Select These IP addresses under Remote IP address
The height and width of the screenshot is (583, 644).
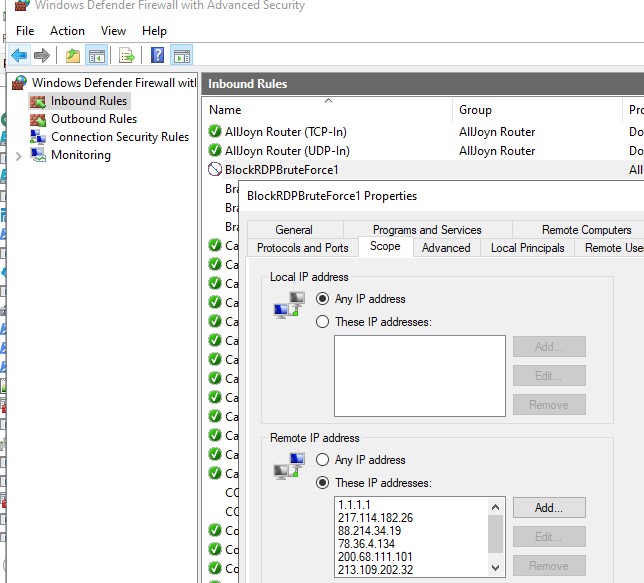pos(322,483)
